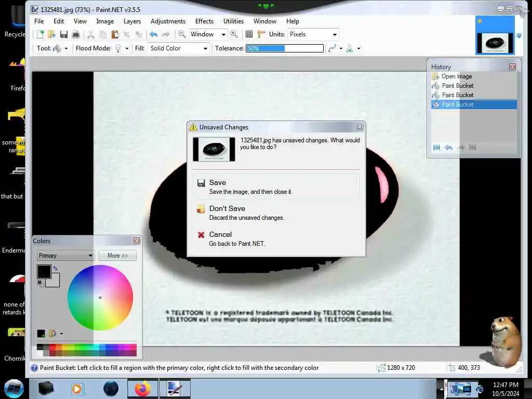Click the Firefox taskbar icon
532x399 pixels.
pyautogui.click(x=142, y=389)
